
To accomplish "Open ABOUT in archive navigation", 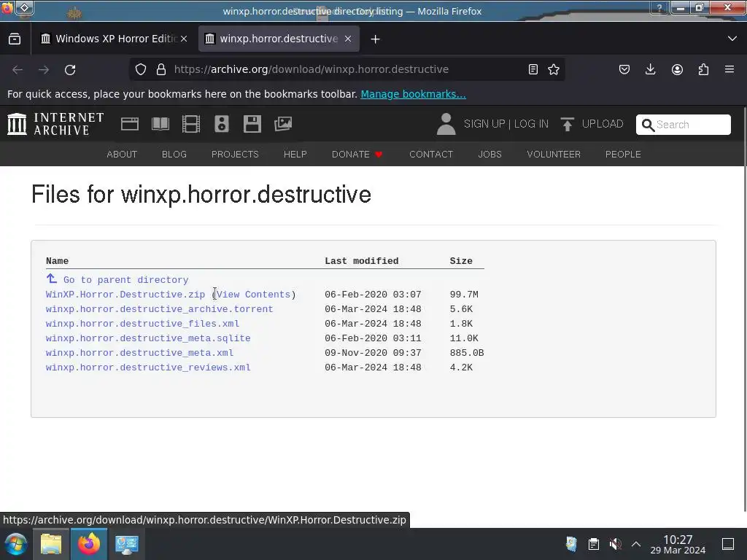I will tap(122, 155).
